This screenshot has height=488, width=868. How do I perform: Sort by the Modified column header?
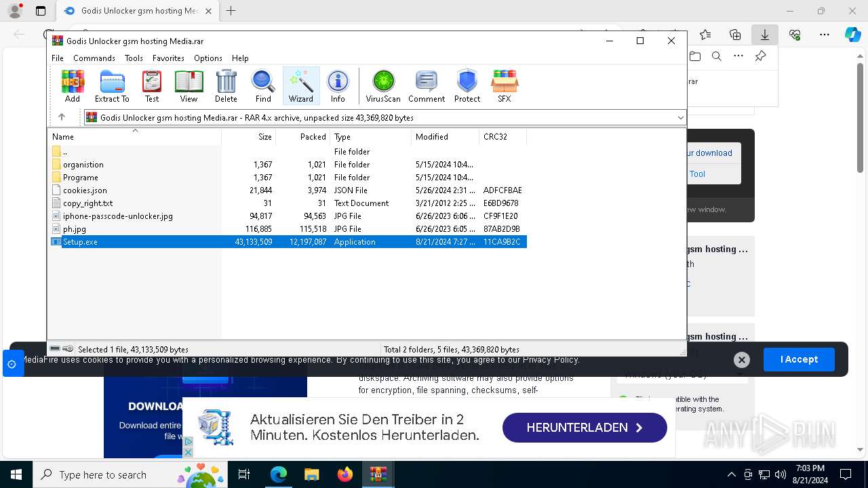point(445,137)
